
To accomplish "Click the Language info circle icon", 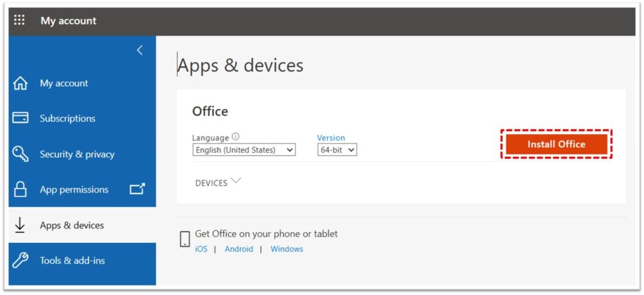I will click(235, 137).
